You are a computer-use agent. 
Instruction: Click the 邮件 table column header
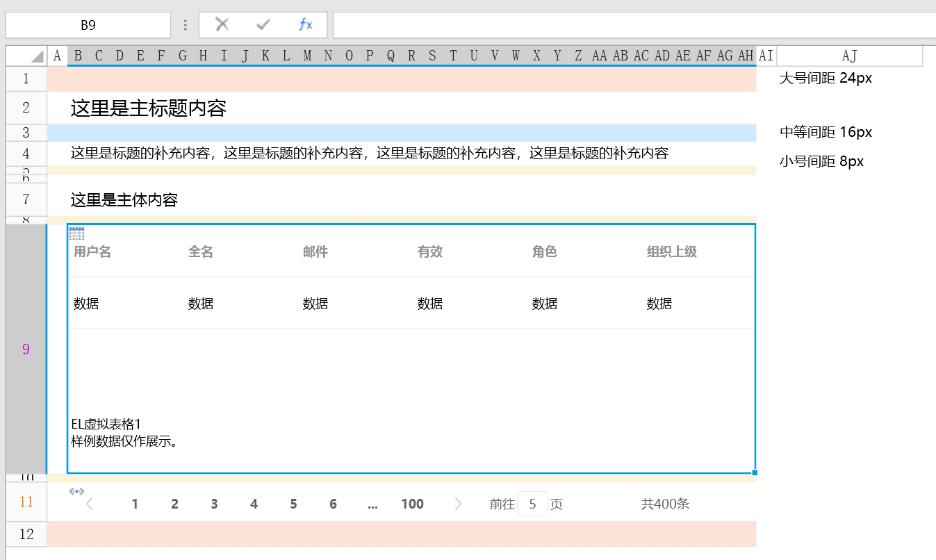[315, 252]
